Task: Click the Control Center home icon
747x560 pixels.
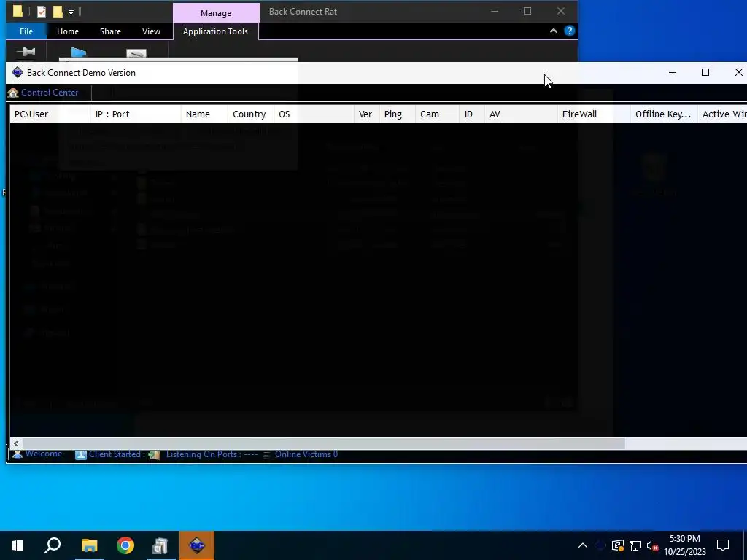Action: (13, 93)
